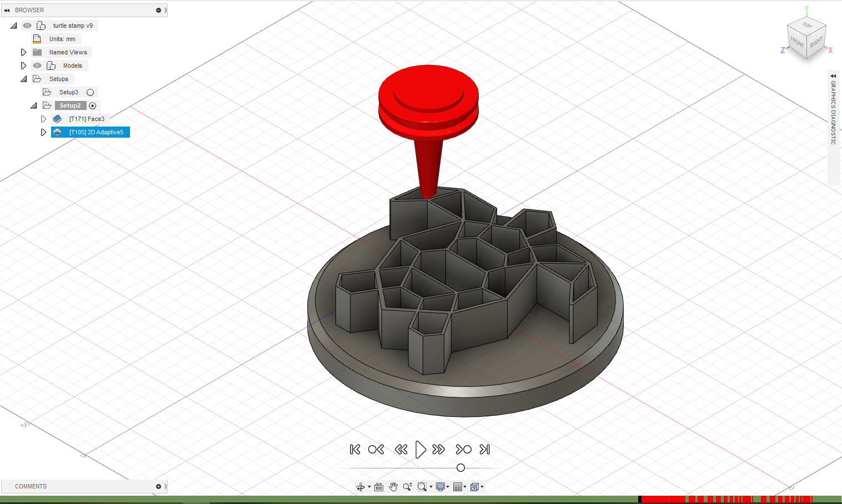The height and width of the screenshot is (504, 842).
Task: Expand the [T171] Face3 operation
Action: [x=43, y=118]
